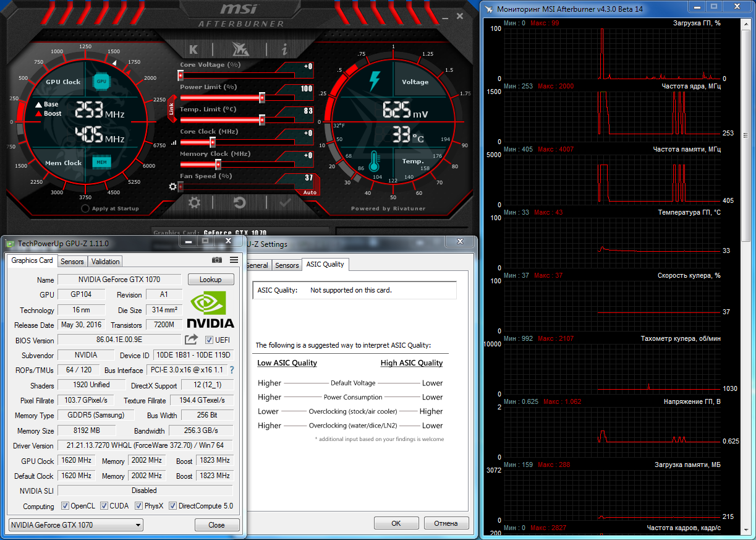The image size is (756, 540).
Task: Switch to the Validation tab
Action: point(105,262)
